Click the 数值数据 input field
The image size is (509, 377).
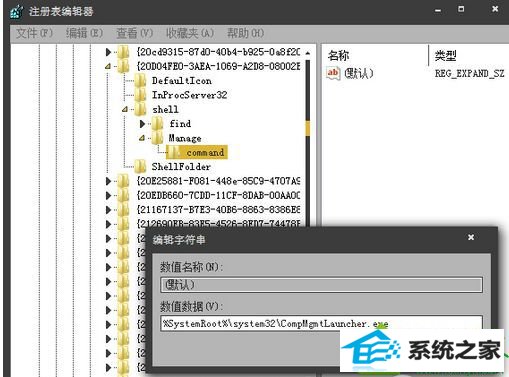[321, 324]
